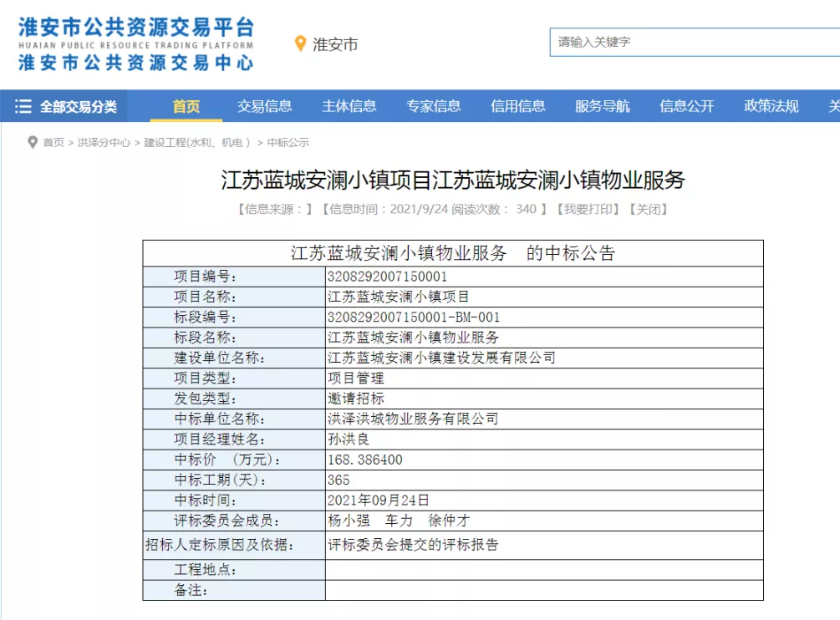Viewport: 840px width, 620px height.
Task: Go to 洪泽分中心 in the breadcrumb
Action: tap(104, 143)
